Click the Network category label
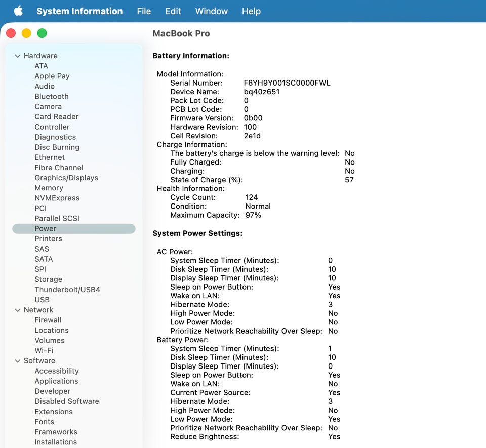The image size is (486, 448). 38,310
